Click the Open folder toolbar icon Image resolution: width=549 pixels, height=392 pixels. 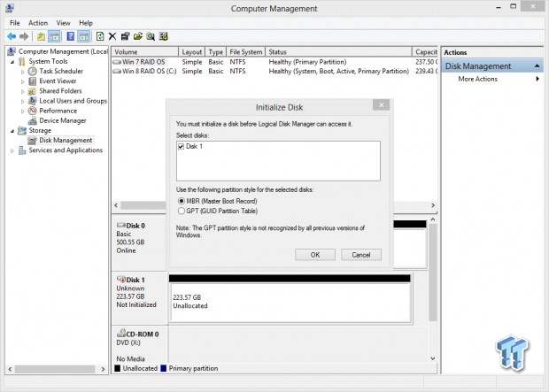click(x=138, y=36)
